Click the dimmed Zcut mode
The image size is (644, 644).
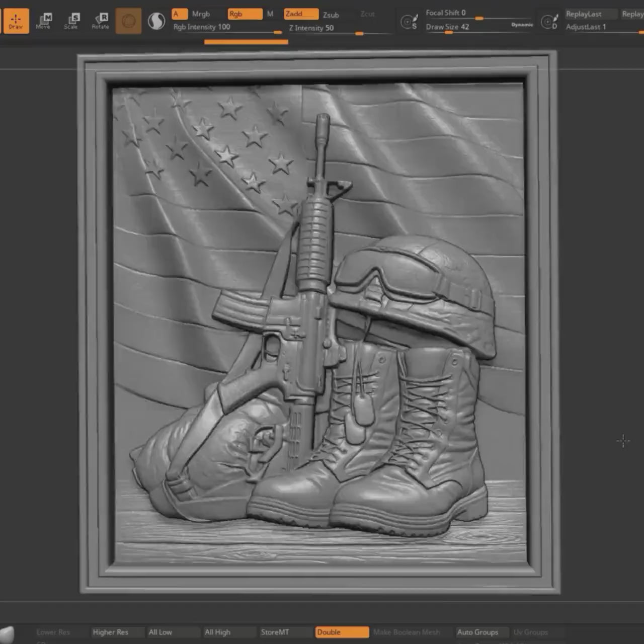368,14
